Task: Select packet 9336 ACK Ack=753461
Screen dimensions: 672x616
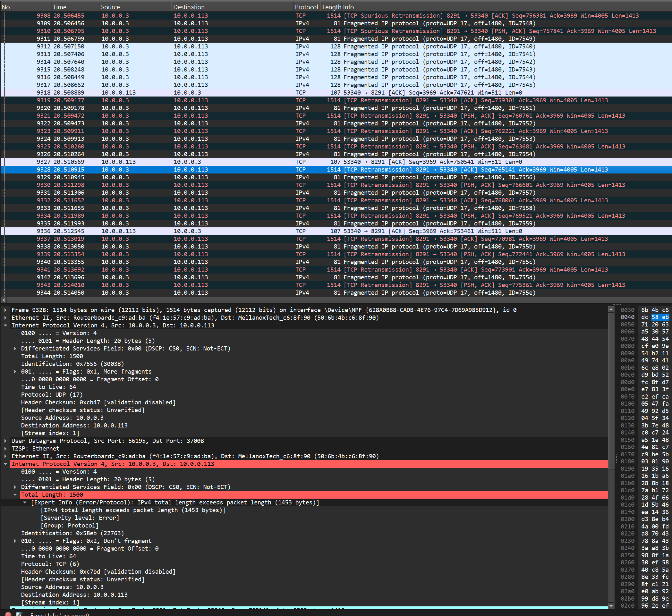Action: (x=336, y=231)
